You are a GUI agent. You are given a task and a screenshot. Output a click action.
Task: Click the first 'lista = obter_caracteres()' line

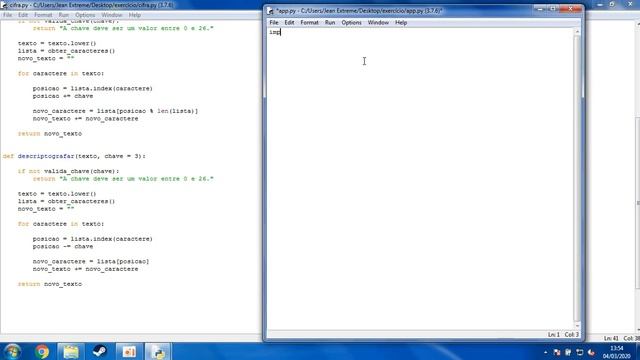[x=66, y=51]
